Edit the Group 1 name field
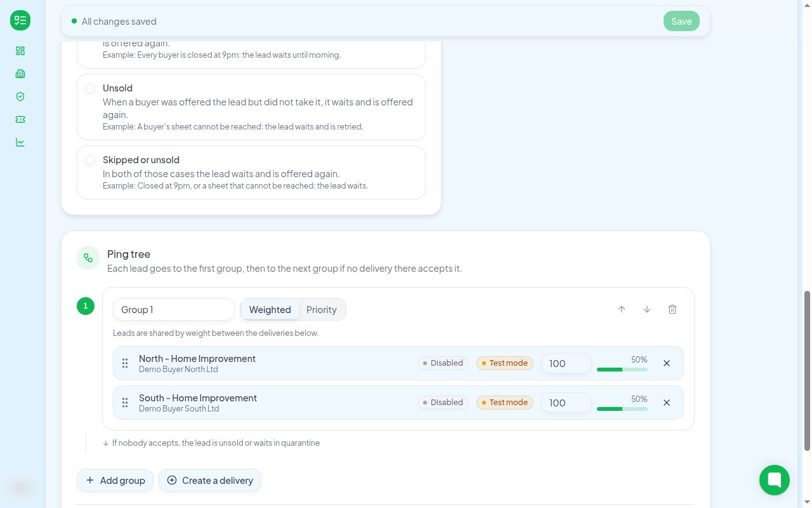The image size is (812, 508). pos(174,309)
